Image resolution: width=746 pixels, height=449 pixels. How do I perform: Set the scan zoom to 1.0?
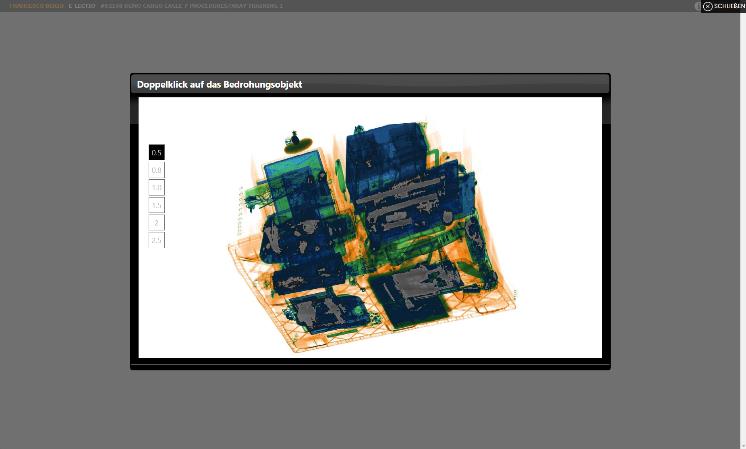click(156, 187)
